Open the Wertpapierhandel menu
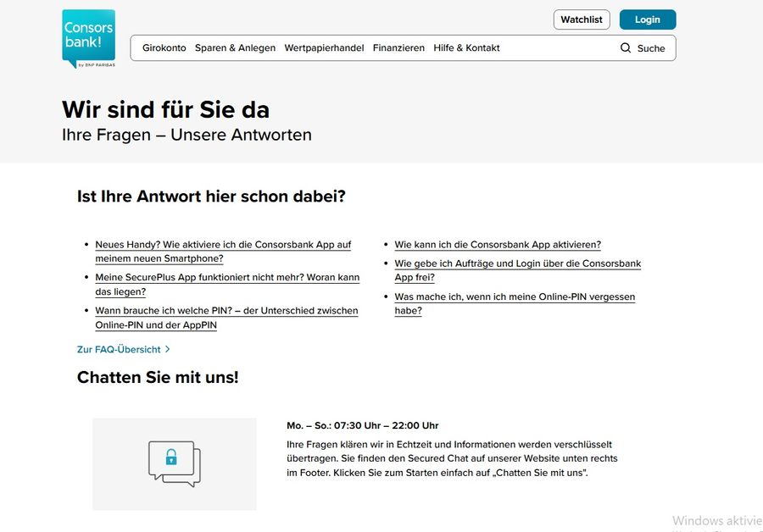Image resolution: width=763 pixels, height=532 pixels. pyautogui.click(x=324, y=47)
